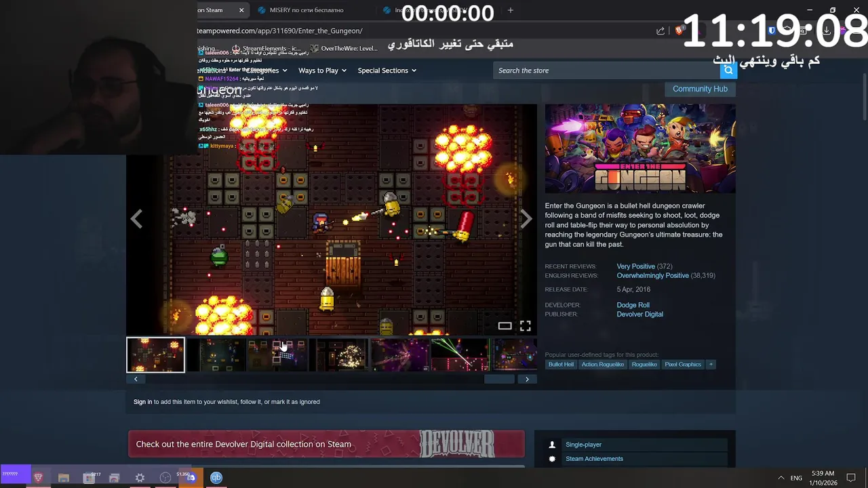Click the Single-player person icon
Viewport: 868px width, 488px height.
pyautogui.click(x=552, y=445)
